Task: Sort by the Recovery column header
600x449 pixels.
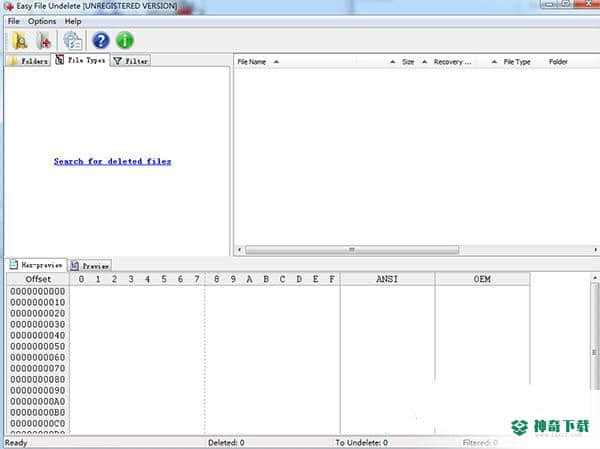Action: coord(452,62)
